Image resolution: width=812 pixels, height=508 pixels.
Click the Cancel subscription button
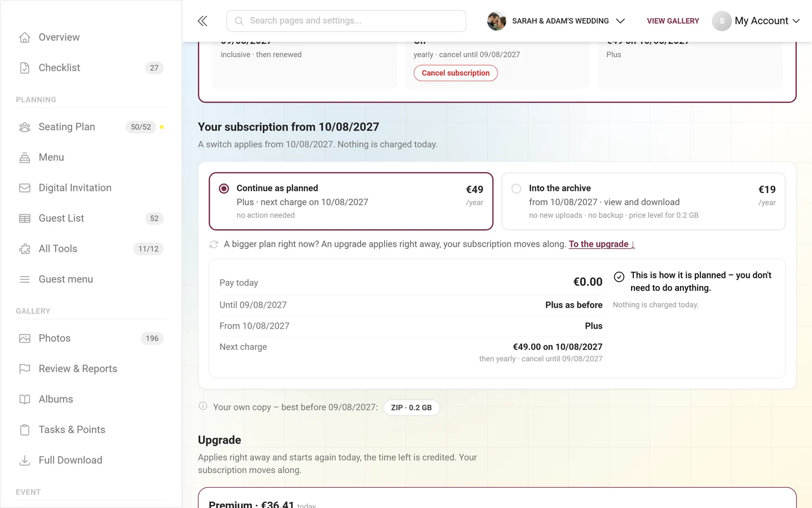(456, 73)
